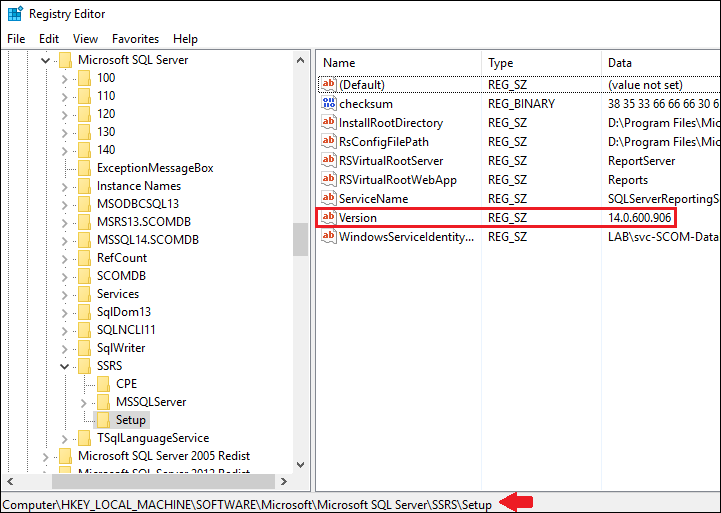721x513 pixels.
Task: Collapse the SSRS key
Action: click(x=64, y=366)
